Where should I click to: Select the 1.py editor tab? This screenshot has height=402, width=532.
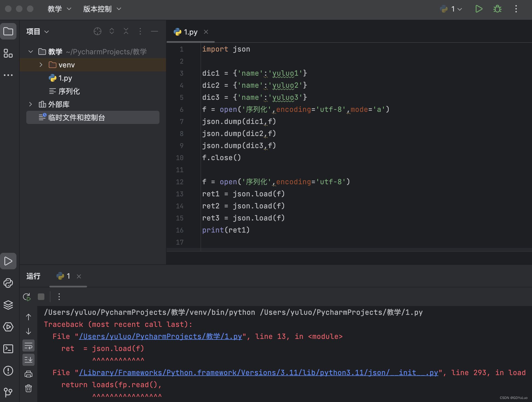click(x=190, y=32)
